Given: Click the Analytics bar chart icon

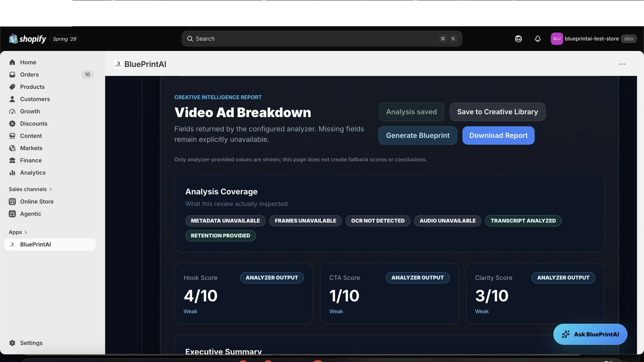Looking at the screenshot, I should 12,173.
